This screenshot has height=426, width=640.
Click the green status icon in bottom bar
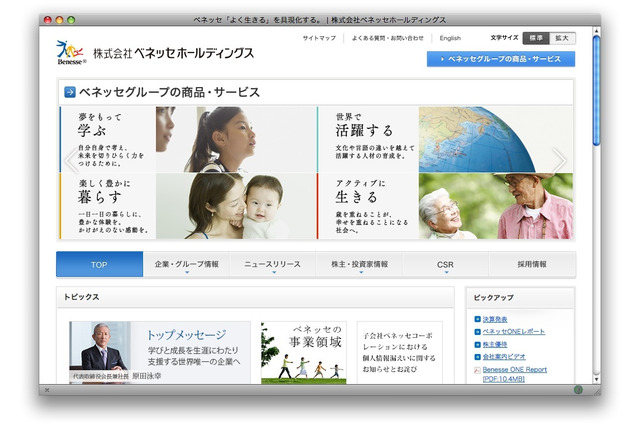click(578, 390)
